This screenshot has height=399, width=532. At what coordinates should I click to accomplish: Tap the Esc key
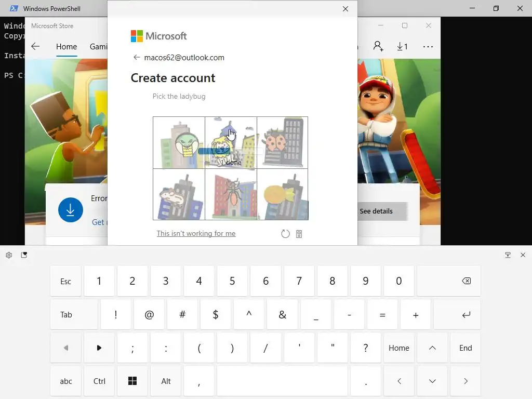click(x=66, y=281)
